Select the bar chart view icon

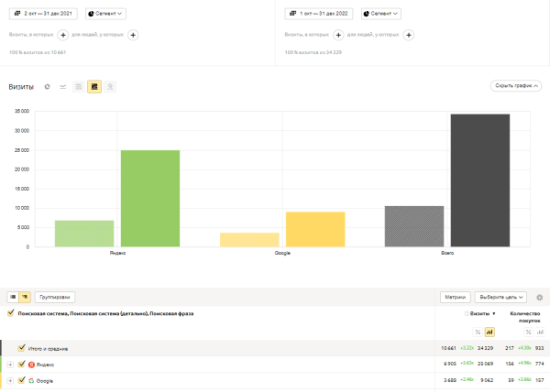point(93,87)
